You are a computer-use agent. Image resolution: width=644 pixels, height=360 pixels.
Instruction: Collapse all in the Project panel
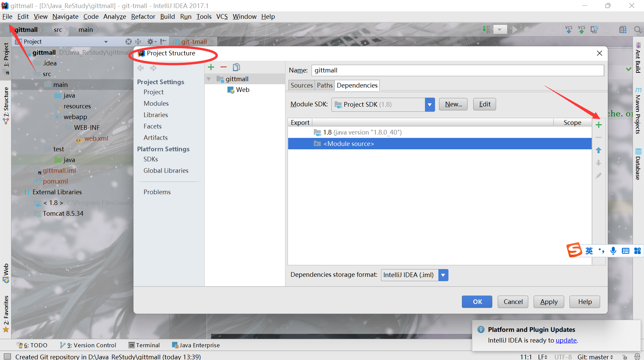138,42
